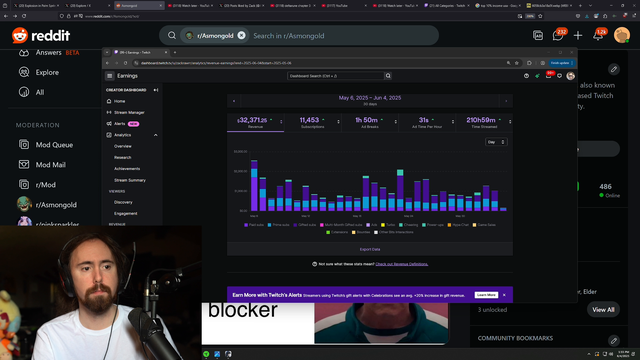Viewport: 640px width, 360px height.
Task: Go to previous date range arrow
Action: pos(234,101)
